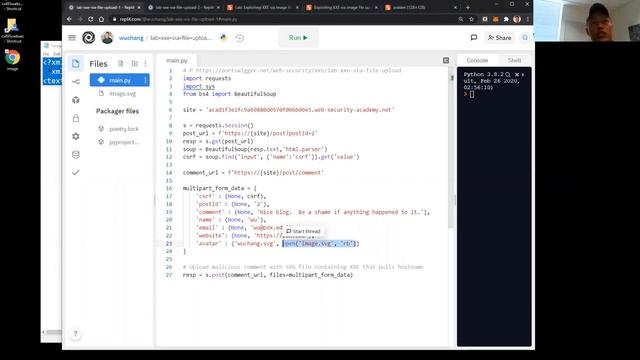This screenshot has width=640, height=360.
Task: Click the browser address bar
Action: [286, 19]
